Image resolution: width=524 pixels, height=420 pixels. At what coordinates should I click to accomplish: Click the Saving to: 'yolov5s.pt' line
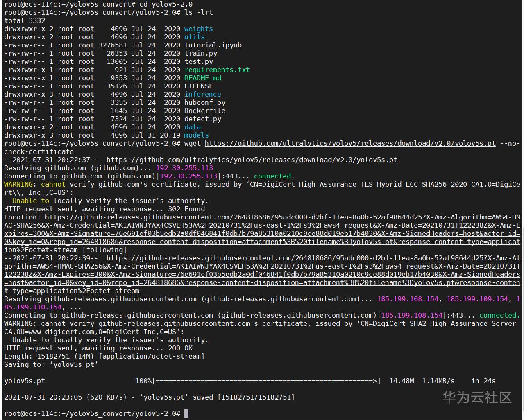pyautogui.click(x=51, y=364)
